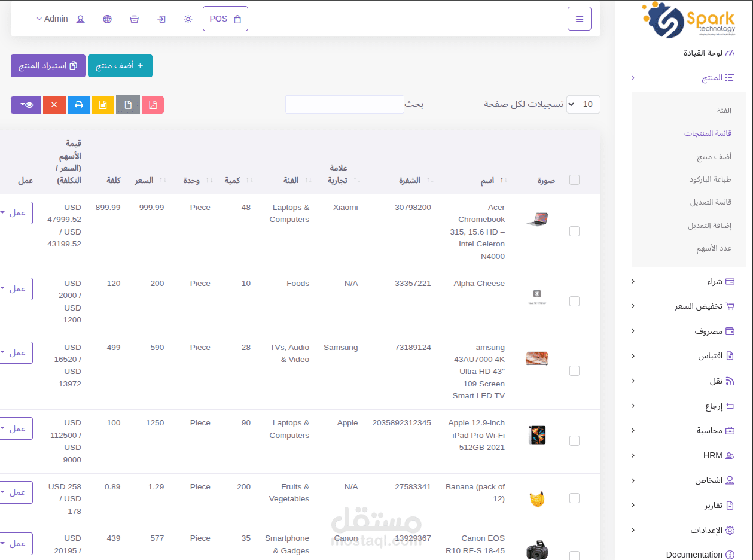Click the Acer Chromebook laptop thumbnail
753x560 pixels.
537,220
